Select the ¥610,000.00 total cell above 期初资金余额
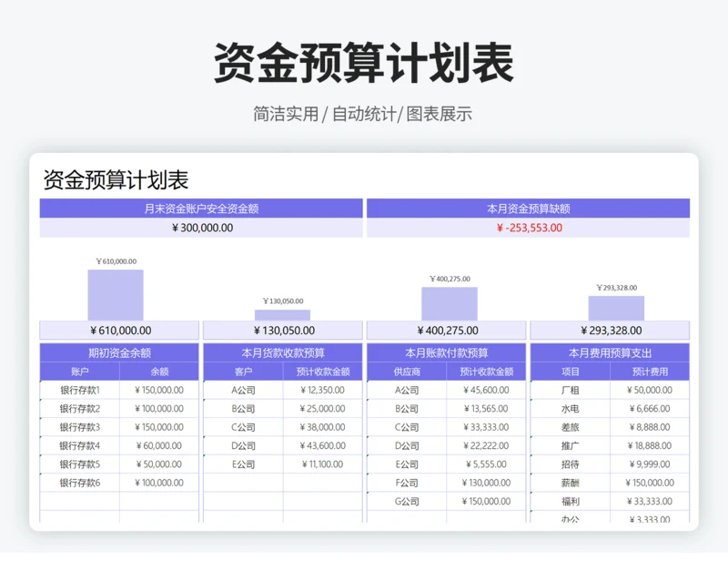This screenshot has height=561, width=728. point(119,331)
